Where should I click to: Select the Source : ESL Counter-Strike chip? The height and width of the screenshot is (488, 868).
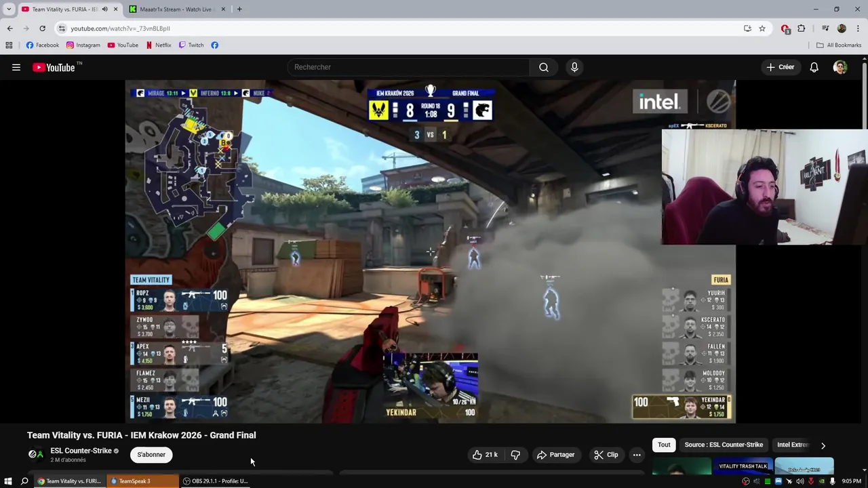click(724, 445)
